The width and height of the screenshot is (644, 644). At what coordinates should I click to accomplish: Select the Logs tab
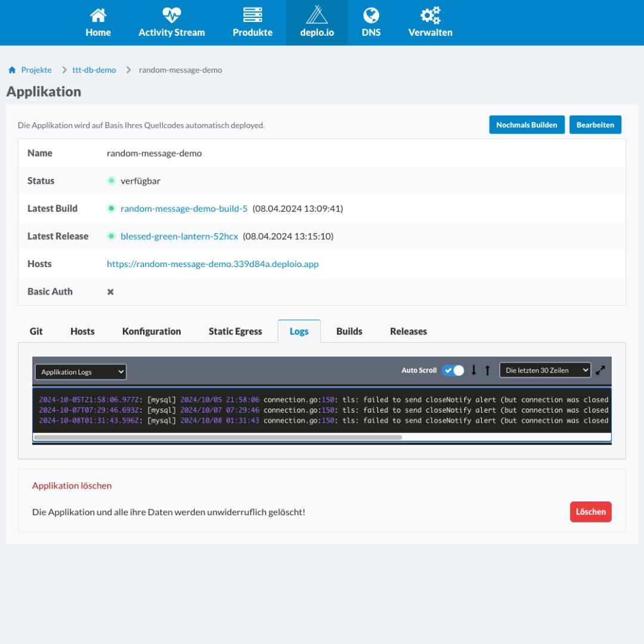point(299,331)
